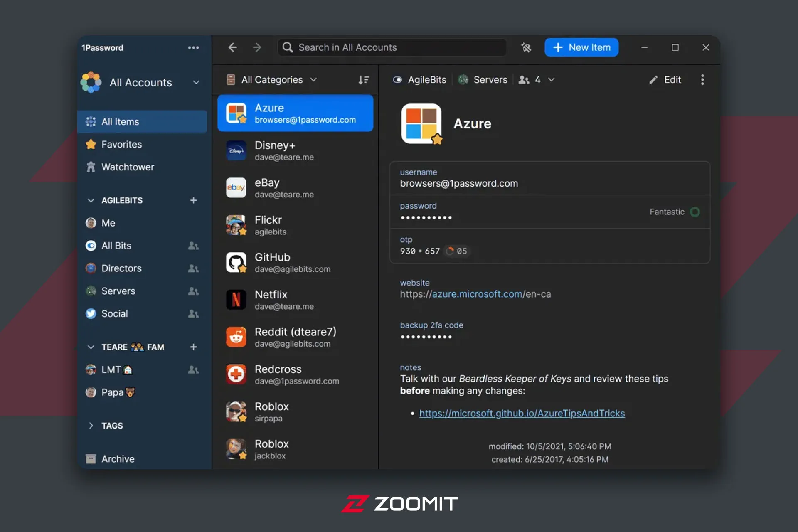Select All Items in sidebar
Viewport: 798px width, 532px height.
142,122
